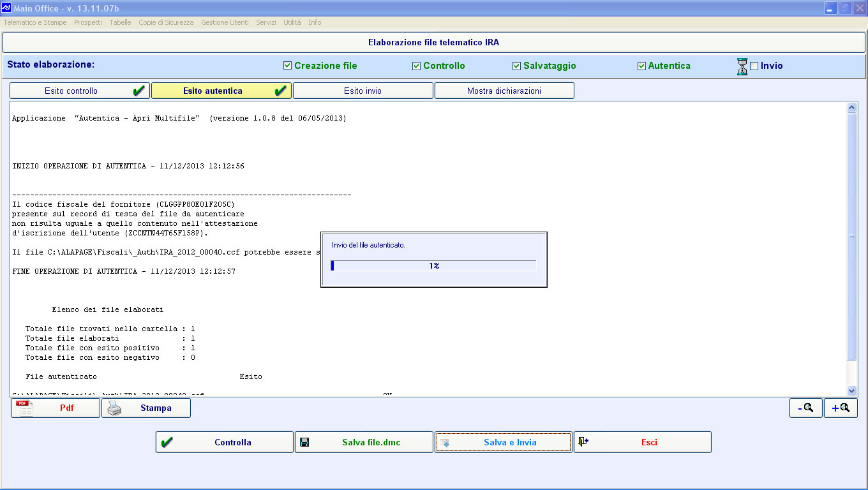Viewport: 868px width, 490px height.
Task: Click the green checkmark on Controlla
Action: pos(167,442)
